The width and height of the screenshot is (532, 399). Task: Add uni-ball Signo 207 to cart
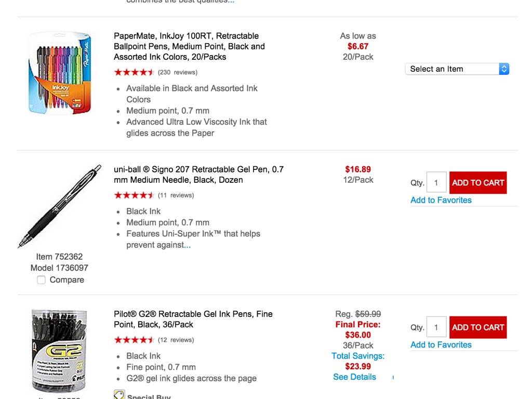478,182
